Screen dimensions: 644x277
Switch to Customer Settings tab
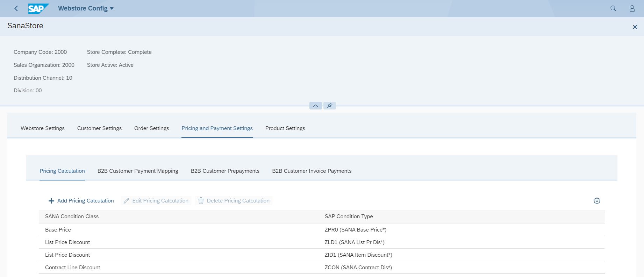point(99,128)
